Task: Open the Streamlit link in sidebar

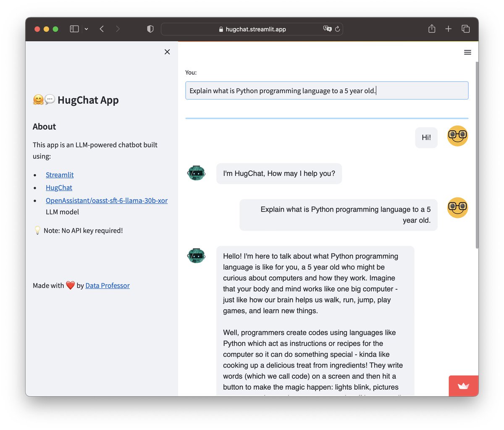Action: coord(60,175)
